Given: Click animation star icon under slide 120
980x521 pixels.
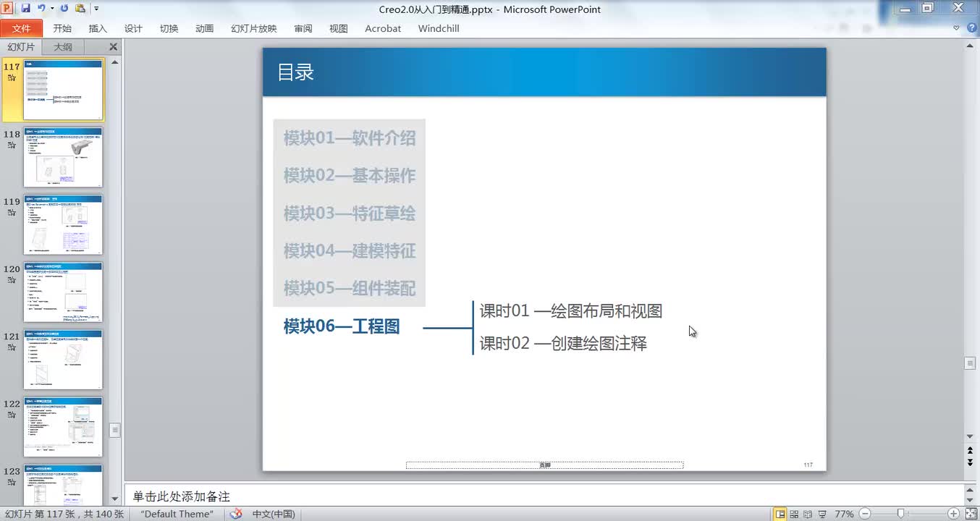Looking at the screenshot, I should tap(12, 280).
